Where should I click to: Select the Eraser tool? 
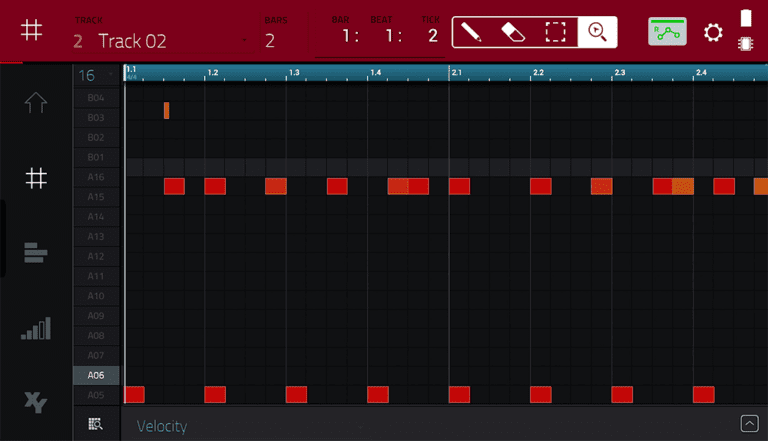tap(512, 32)
